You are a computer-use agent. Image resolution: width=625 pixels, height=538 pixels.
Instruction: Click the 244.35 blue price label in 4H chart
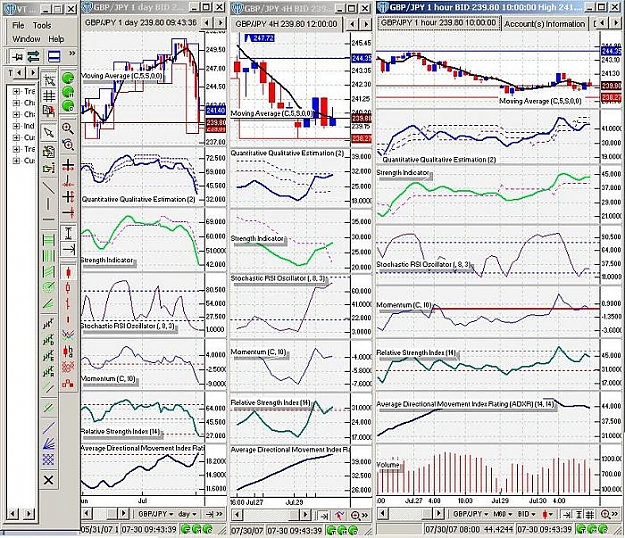pyautogui.click(x=361, y=58)
